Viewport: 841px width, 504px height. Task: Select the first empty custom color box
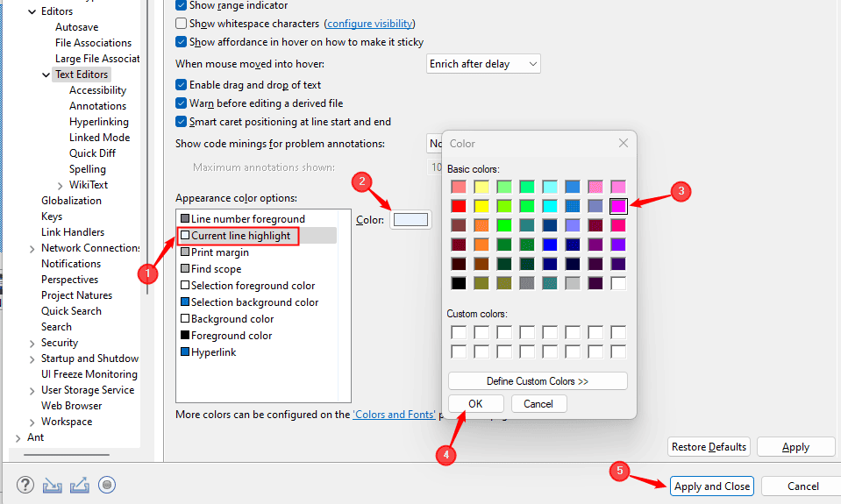point(459,332)
